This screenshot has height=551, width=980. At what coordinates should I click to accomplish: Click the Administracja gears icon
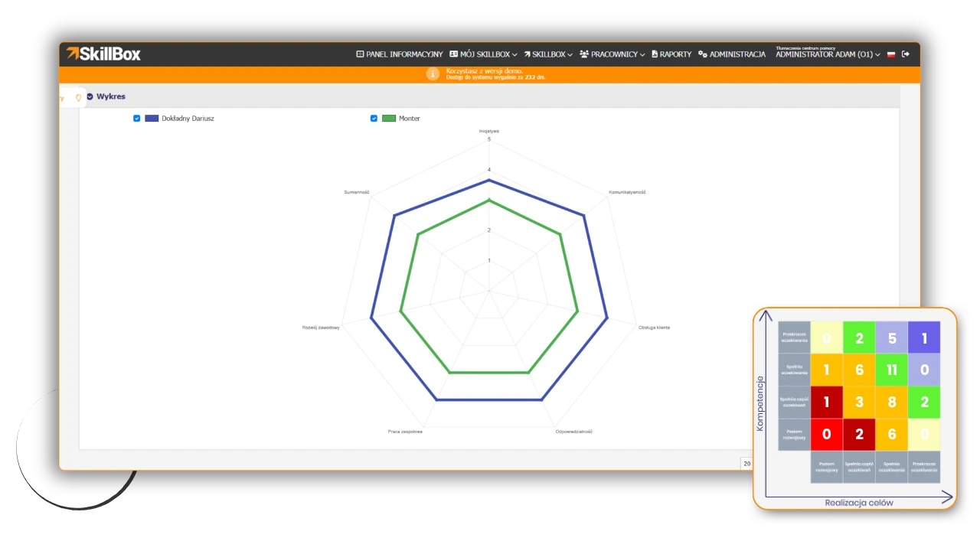703,54
